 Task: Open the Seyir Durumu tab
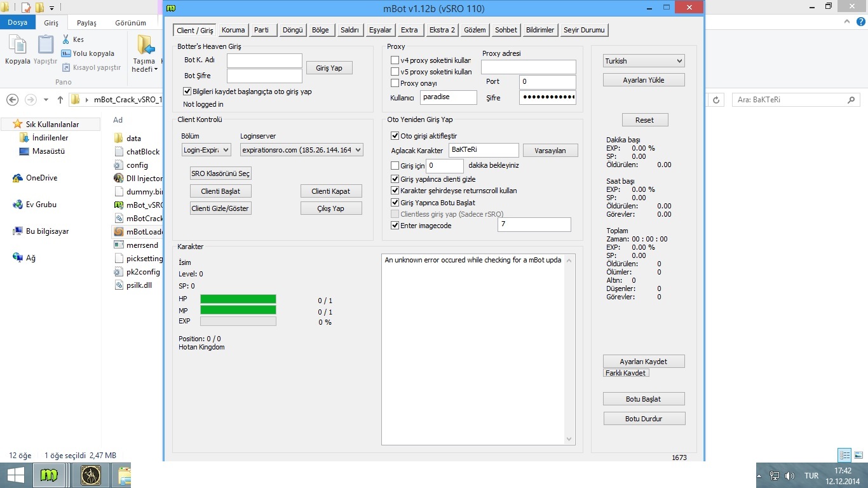[x=584, y=30]
